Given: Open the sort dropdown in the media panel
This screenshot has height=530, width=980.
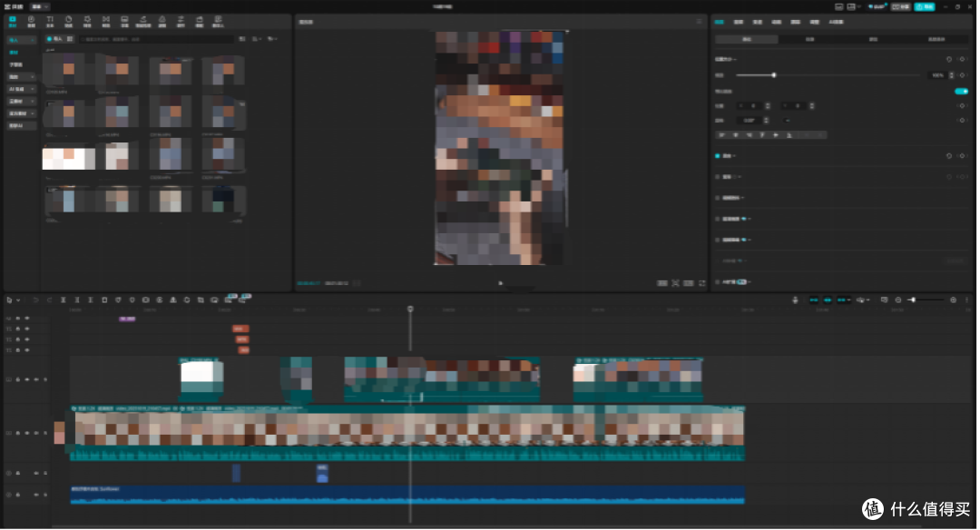Looking at the screenshot, I should [x=257, y=39].
